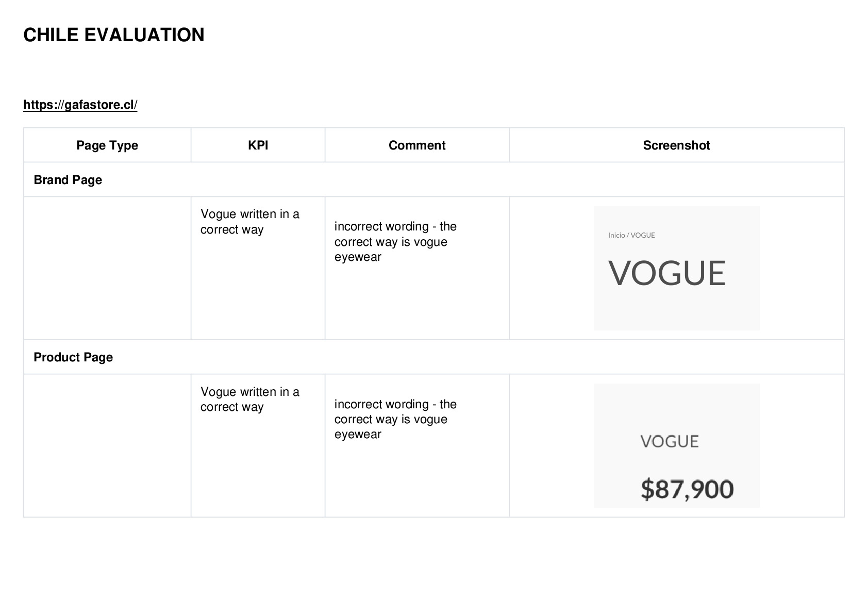Click the Inicio / VOGUE breadcrumb text
This screenshot has width=868, height=614.
point(631,235)
